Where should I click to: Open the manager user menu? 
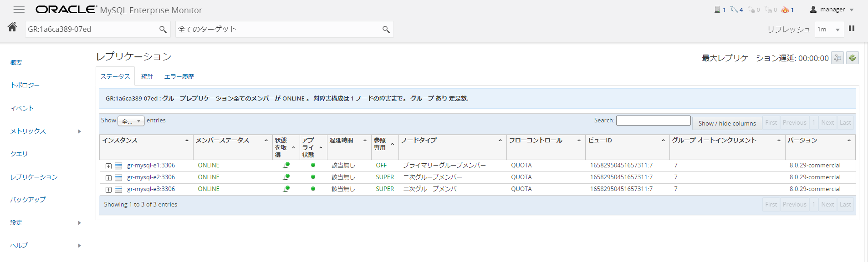[x=832, y=10]
